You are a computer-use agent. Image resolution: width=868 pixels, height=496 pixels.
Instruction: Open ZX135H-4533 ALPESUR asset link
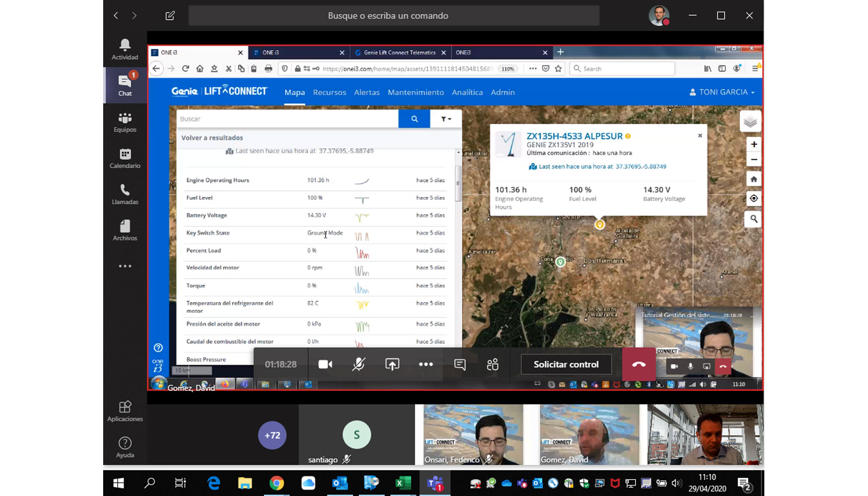(x=574, y=136)
